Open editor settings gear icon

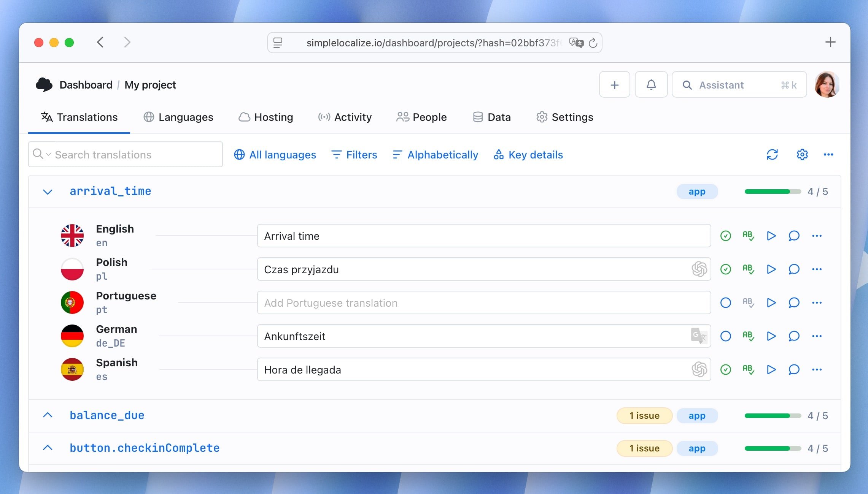pyautogui.click(x=802, y=155)
